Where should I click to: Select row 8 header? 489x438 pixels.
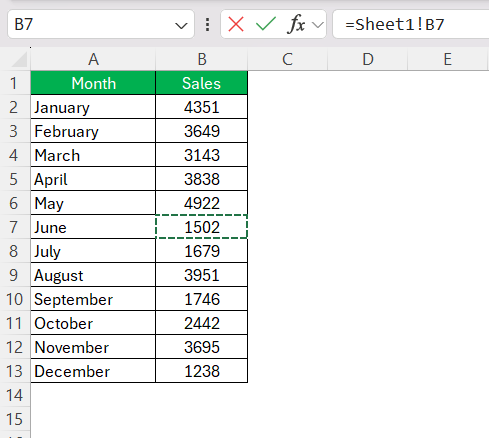pos(15,251)
